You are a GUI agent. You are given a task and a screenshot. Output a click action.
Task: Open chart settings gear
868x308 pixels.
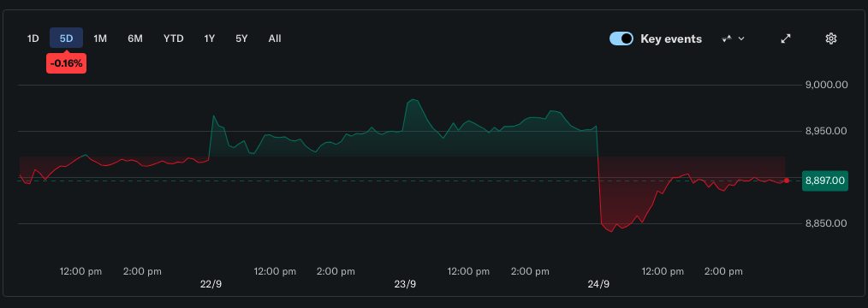pyautogui.click(x=830, y=38)
